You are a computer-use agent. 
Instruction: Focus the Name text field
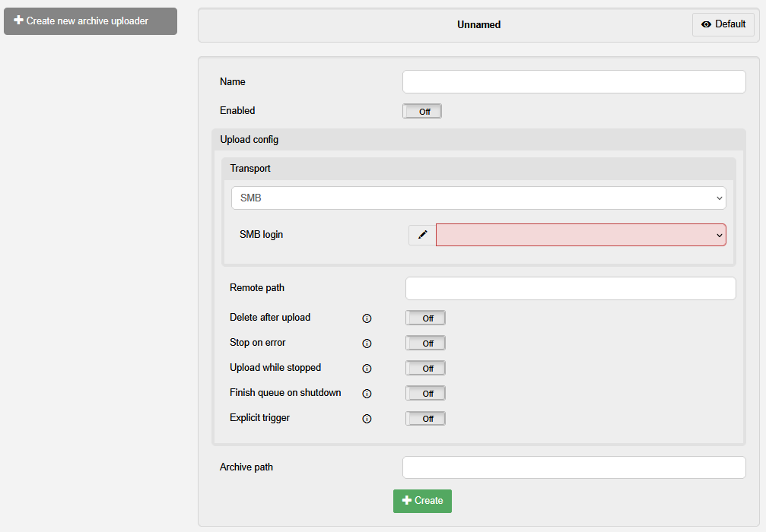[x=574, y=82]
